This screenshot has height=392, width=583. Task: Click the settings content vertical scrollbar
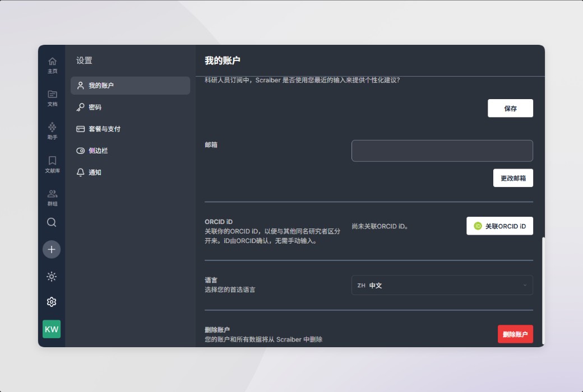click(543, 291)
